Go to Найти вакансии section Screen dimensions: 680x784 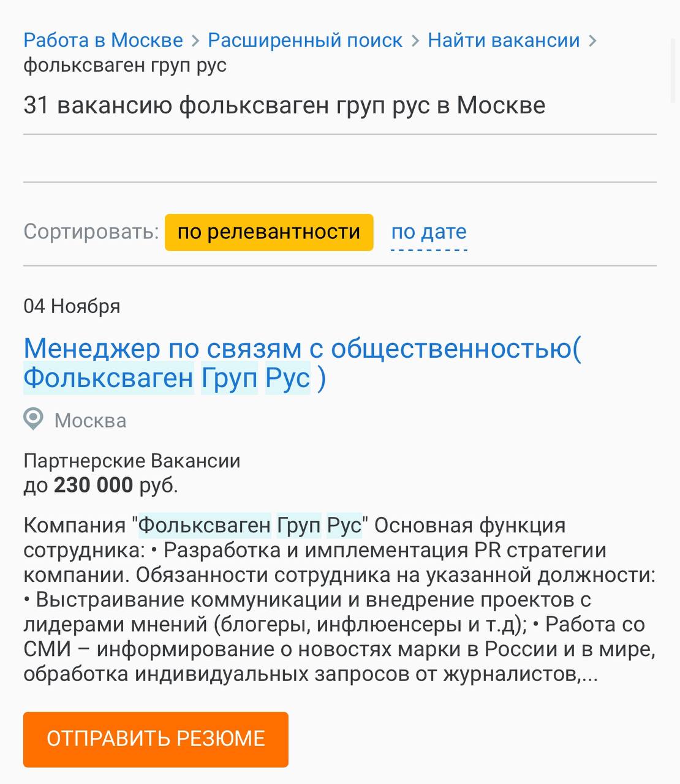pyautogui.click(x=503, y=40)
